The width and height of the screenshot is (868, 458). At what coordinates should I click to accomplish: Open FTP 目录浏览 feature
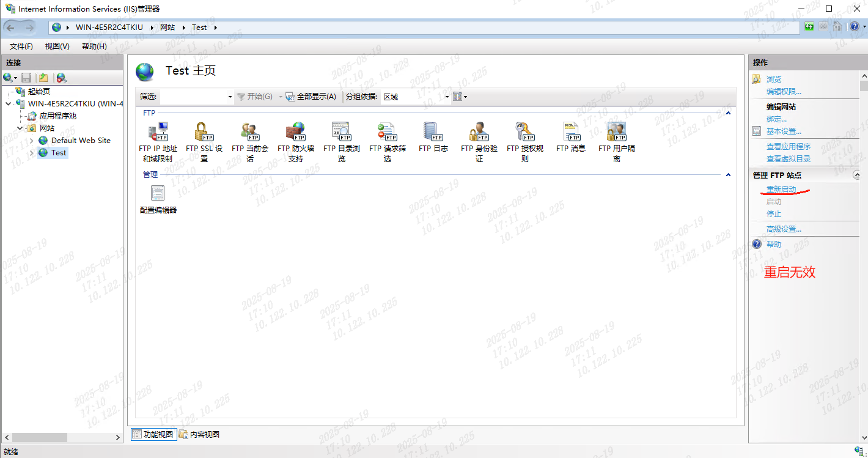point(342,142)
